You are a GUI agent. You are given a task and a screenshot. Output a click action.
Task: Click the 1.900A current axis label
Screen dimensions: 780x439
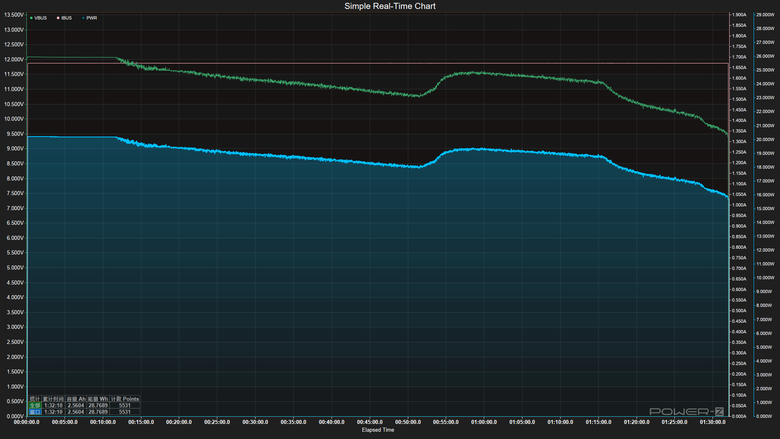click(739, 15)
